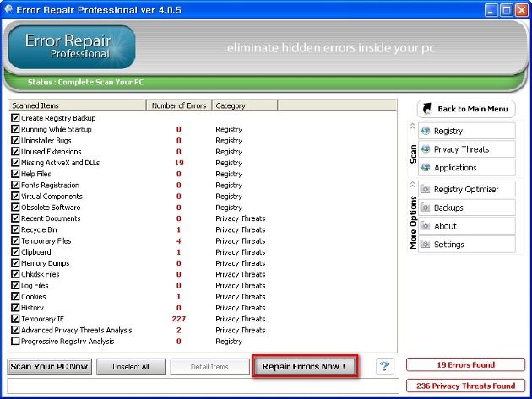Click the 19 Errors Found box
532x399 pixels.
coord(465,364)
